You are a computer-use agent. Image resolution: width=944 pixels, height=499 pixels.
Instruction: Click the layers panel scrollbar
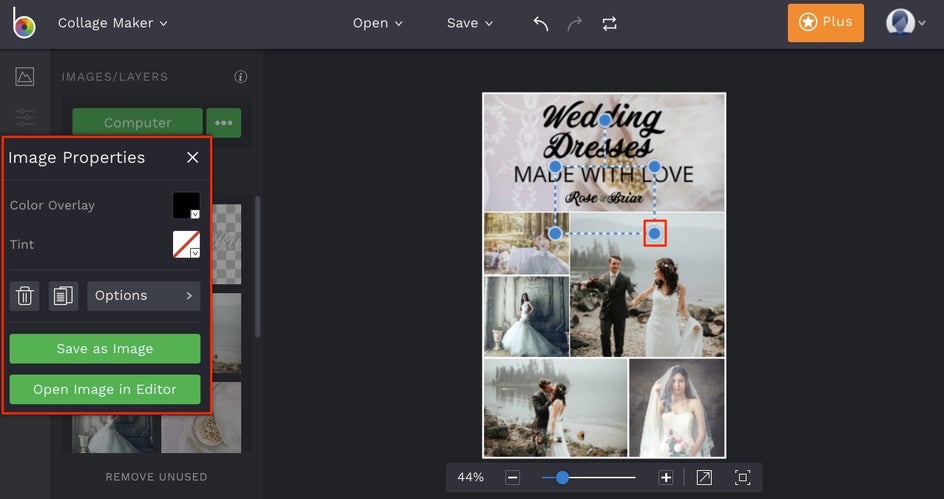pyautogui.click(x=258, y=267)
